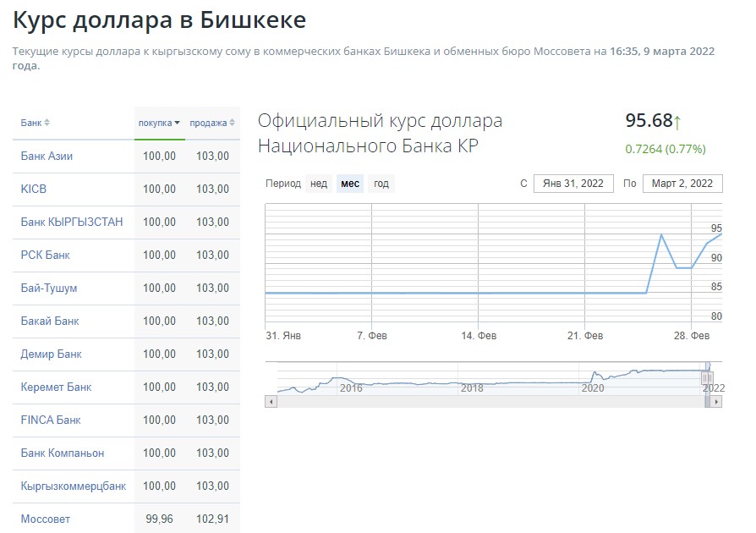This screenshot has width=756, height=533.
Task: Open Кыргызкоммерцбанк link
Action: click(x=74, y=486)
